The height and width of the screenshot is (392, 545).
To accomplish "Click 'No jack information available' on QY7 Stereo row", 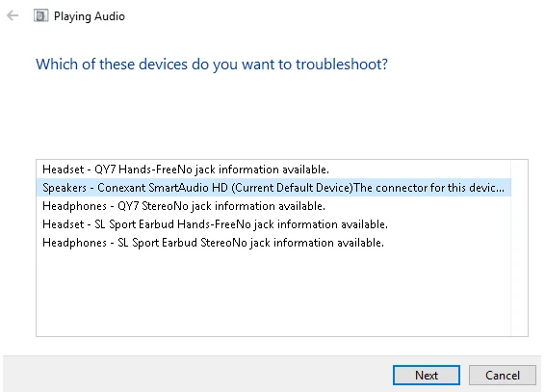I will pyautogui.click(x=249, y=206).
